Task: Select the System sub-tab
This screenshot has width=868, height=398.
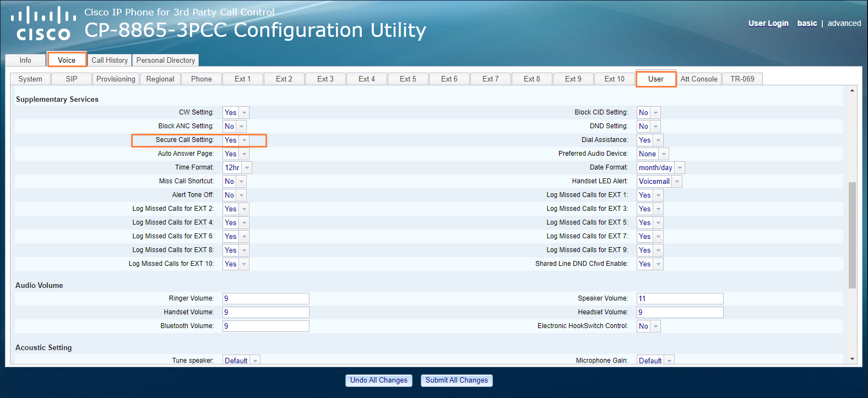Action: tap(30, 79)
